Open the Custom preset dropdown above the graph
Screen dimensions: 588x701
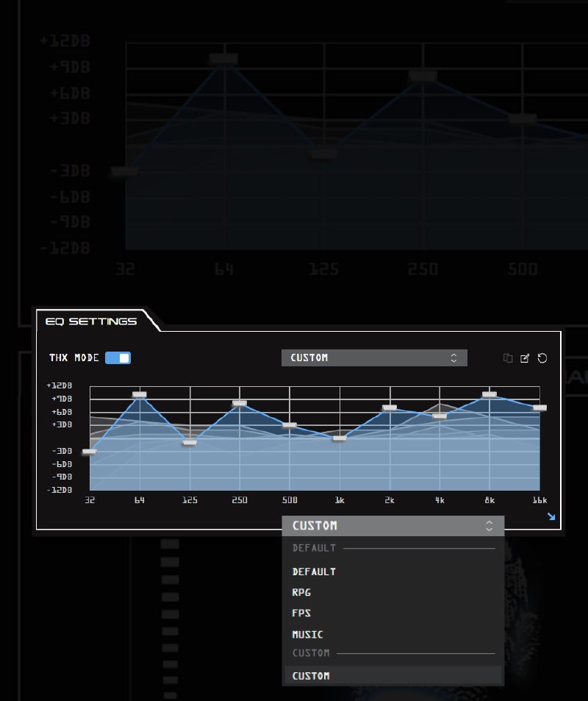coord(374,357)
